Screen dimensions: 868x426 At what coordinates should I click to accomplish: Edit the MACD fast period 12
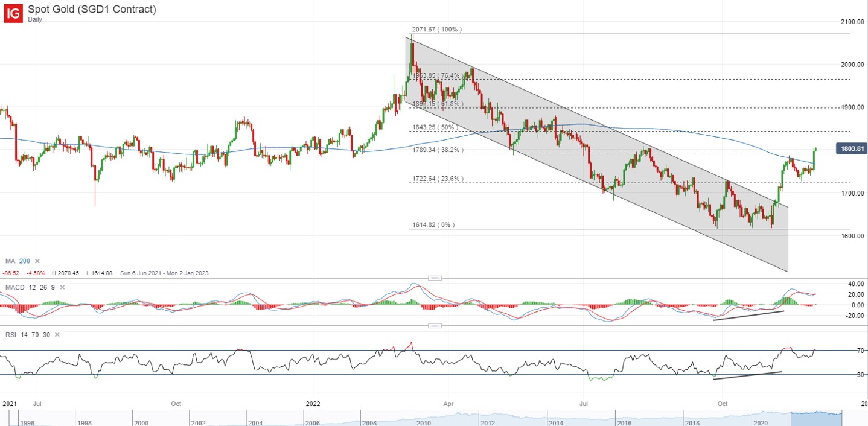click(32, 287)
